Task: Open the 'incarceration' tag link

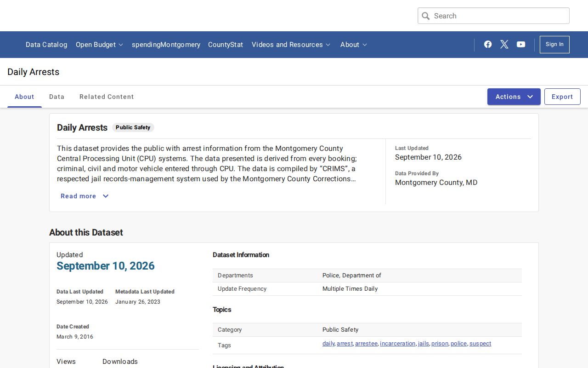Action: pos(398,344)
